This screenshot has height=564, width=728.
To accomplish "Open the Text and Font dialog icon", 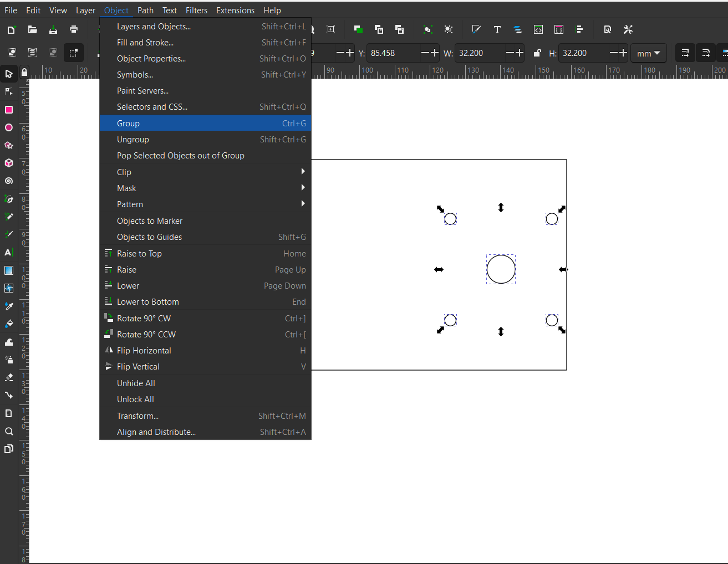I will 497,30.
